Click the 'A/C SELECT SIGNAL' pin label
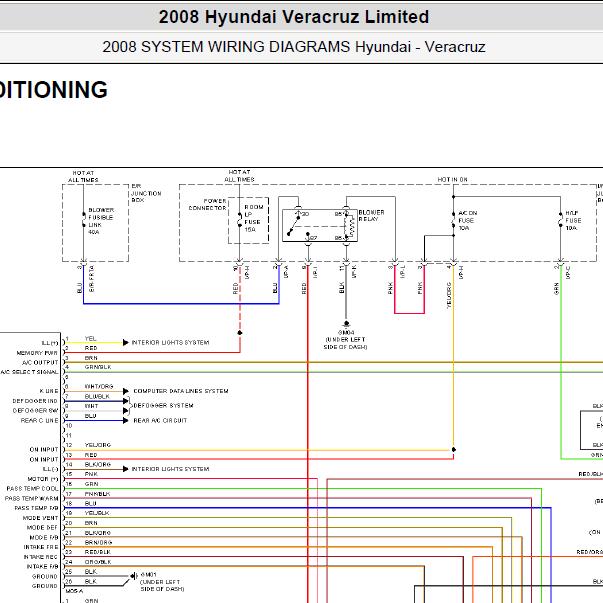603x603 pixels. pos(30,372)
